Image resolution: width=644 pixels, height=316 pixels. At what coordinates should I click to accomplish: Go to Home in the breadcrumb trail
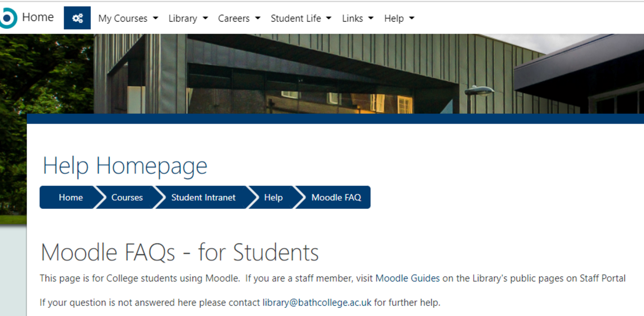point(71,198)
